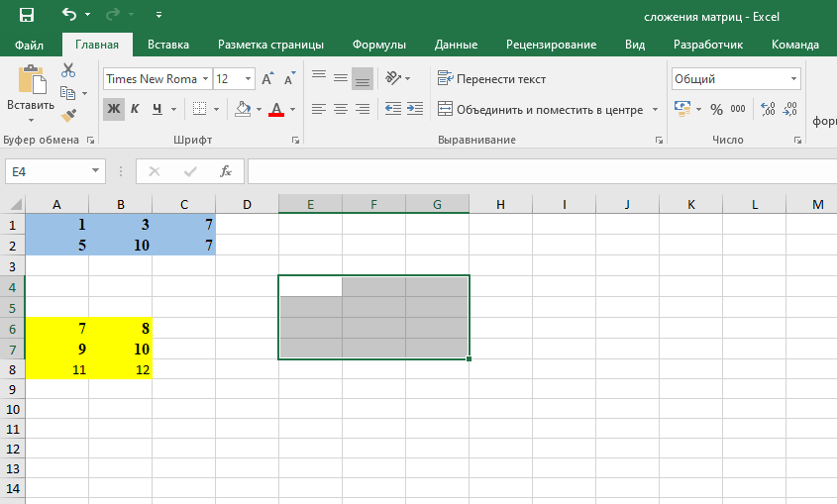The image size is (837, 504).
Task: Click yellow cell containing 12
Action: click(121, 369)
